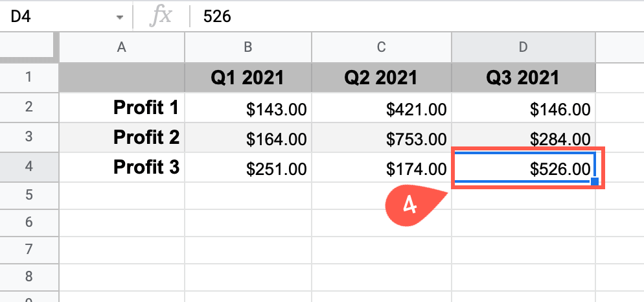
Task: Click the formula bar showing 526
Action: click(x=417, y=16)
